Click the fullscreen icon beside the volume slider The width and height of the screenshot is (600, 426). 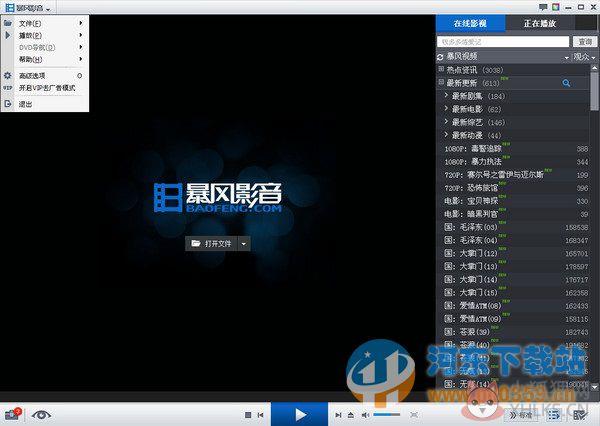[x=414, y=415]
